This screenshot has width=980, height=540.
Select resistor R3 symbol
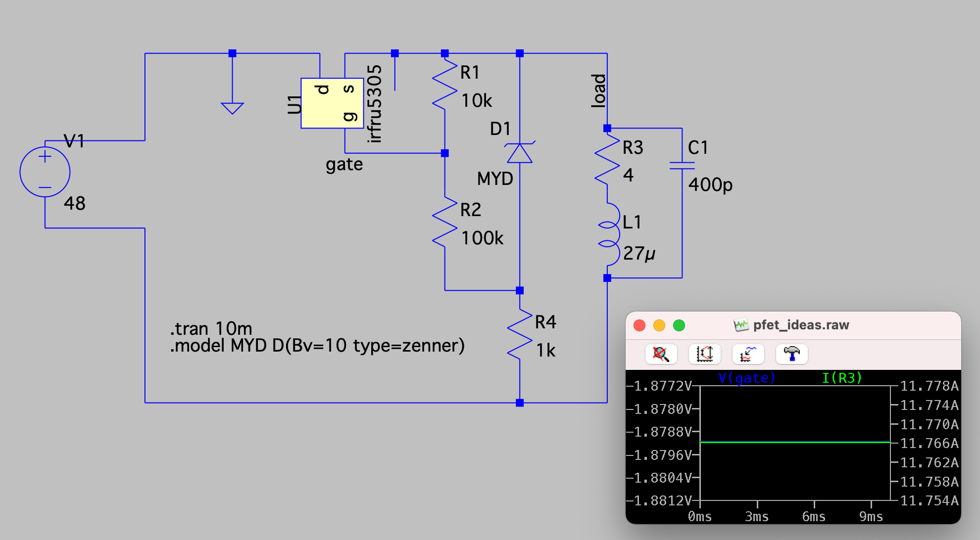point(607,159)
